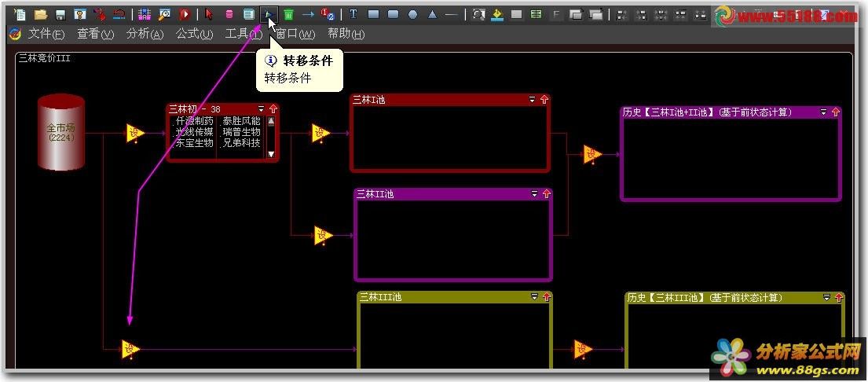The height and width of the screenshot is (382, 868).
Task: Click condition triangle before 历史【三林III池】
Action: (x=582, y=349)
